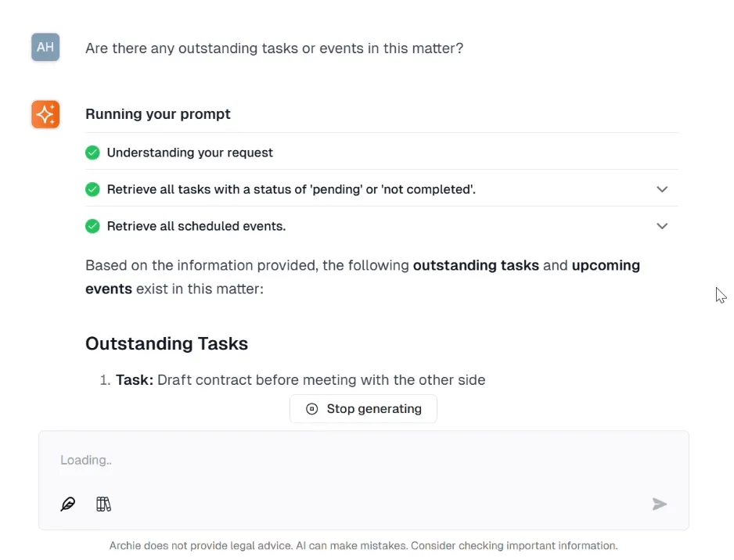This screenshot has width=734, height=560.
Task: Open the library books icon
Action: pyautogui.click(x=103, y=504)
